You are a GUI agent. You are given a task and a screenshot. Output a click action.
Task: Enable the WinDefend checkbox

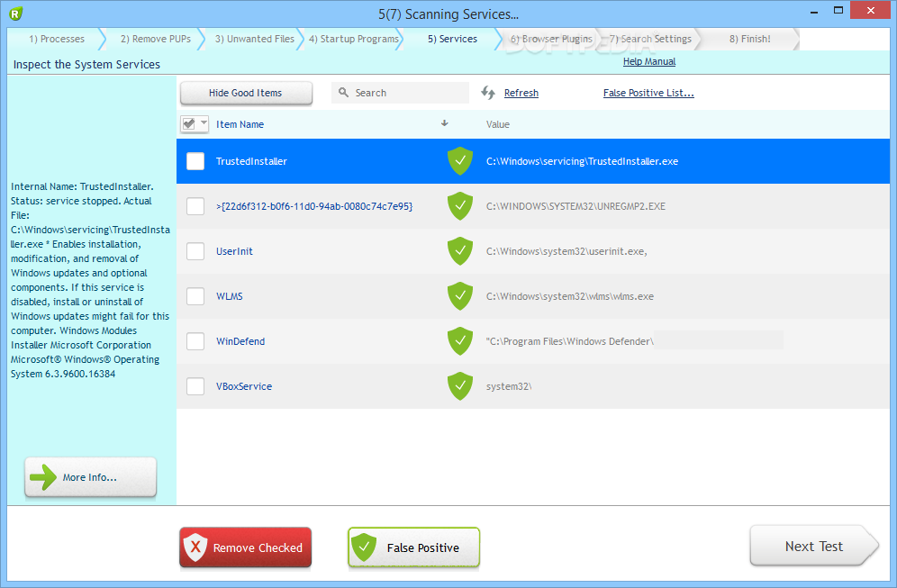pyautogui.click(x=195, y=341)
